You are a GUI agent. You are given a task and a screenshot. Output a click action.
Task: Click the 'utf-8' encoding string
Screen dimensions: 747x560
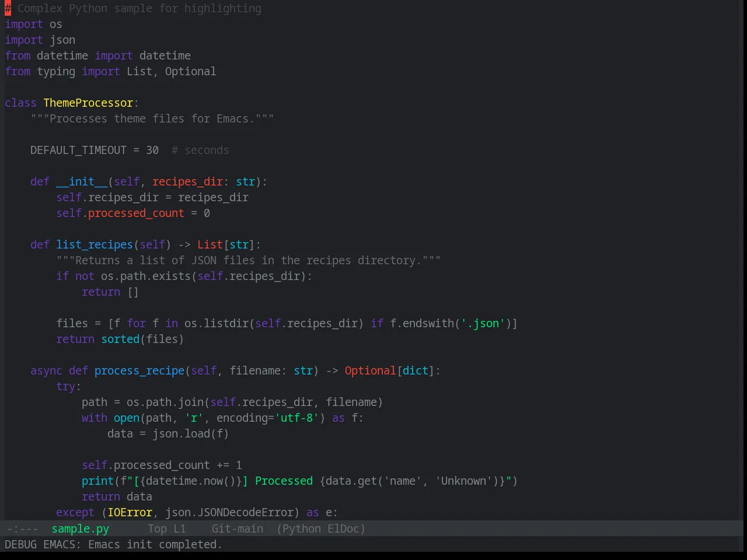tap(297, 418)
